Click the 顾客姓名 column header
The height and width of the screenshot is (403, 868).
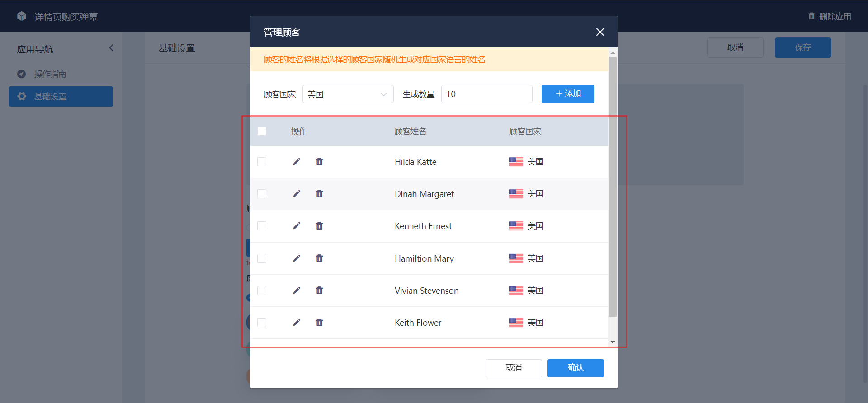410,131
